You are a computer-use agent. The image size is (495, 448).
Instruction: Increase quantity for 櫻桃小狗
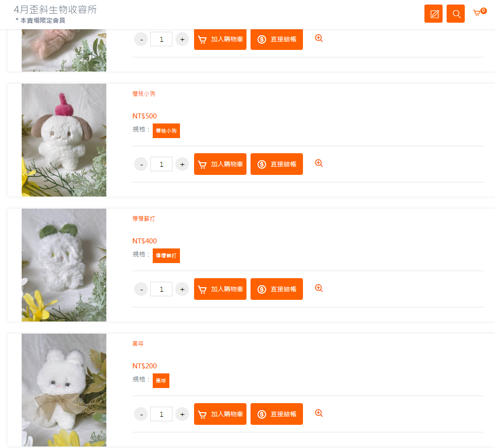(182, 164)
